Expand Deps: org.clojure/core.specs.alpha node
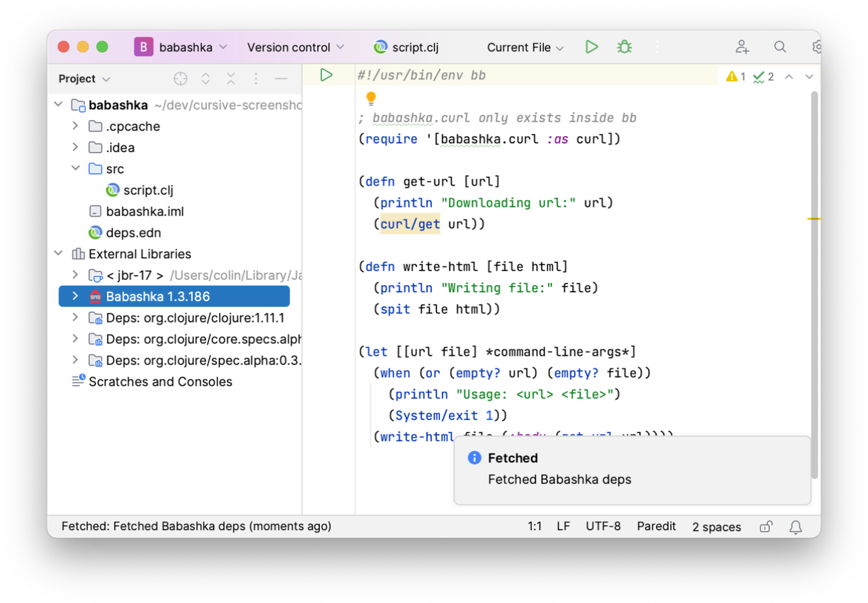Viewport: 868px width, 603px height. [75, 339]
